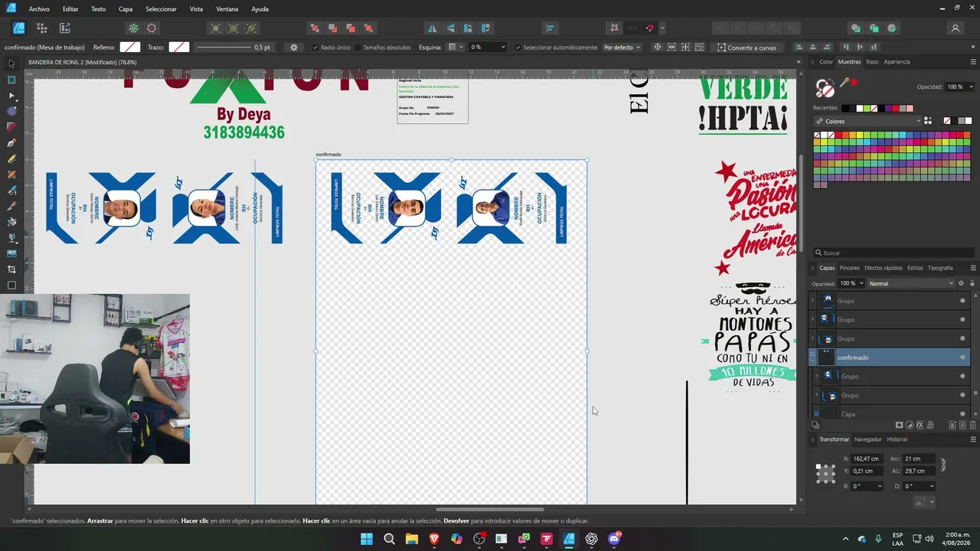Click Align left icon in context toolbar

[x=799, y=47]
